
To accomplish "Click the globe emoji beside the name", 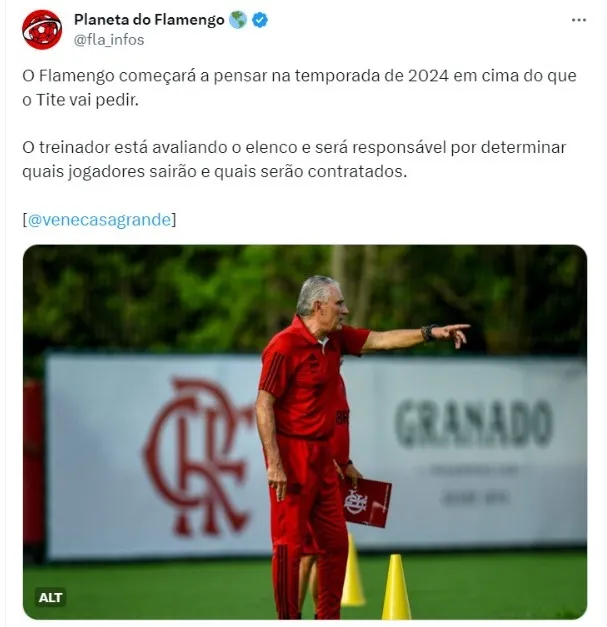I will click(x=238, y=20).
